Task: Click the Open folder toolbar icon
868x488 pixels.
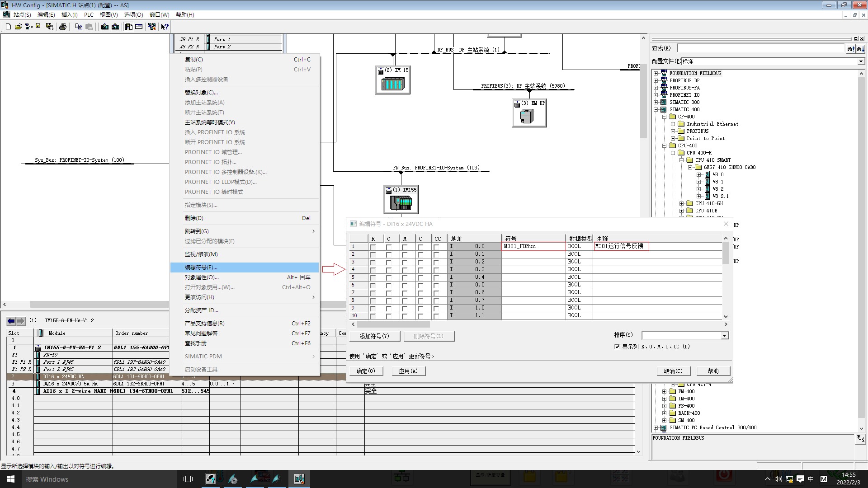Action: pyautogui.click(x=18, y=27)
